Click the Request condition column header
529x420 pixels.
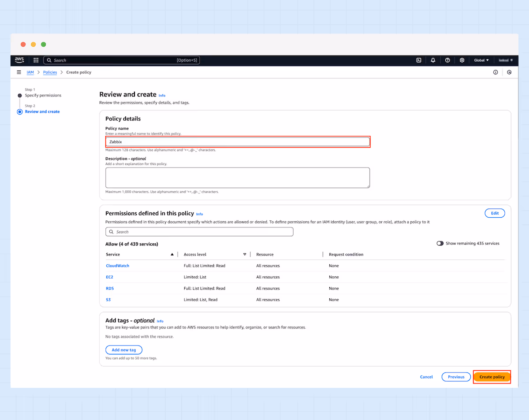[x=346, y=254]
